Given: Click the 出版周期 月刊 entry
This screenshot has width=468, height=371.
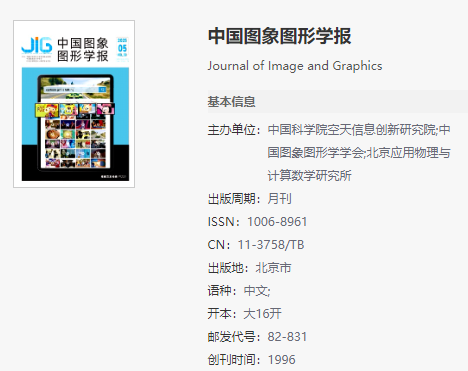Looking at the screenshot, I should click(x=249, y=199).
